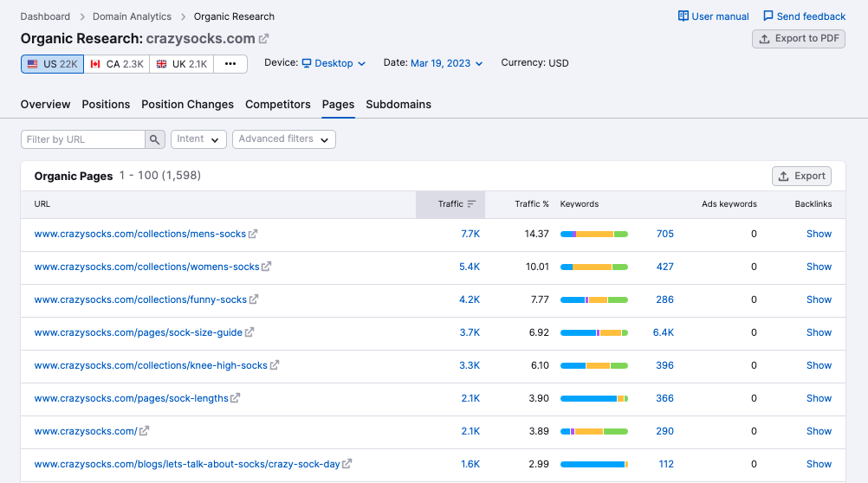This screenshot has height=483, width=868.
Task: Switch to the Positions tab
Action: pyautogui.click(x=106, y=105)
